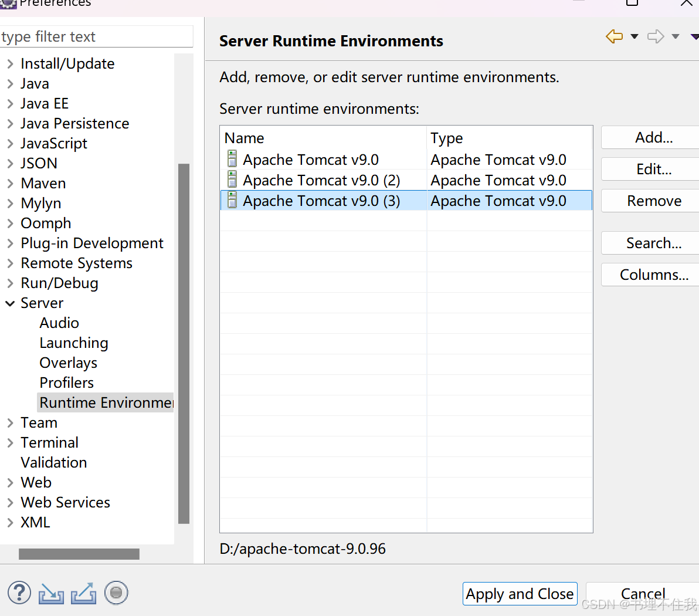Image resolution: width=699 pixels, height=616 pixels.
Task: Select the Apache Tomcat v9.0 (2) row name
Action: [x=321, y=180]
